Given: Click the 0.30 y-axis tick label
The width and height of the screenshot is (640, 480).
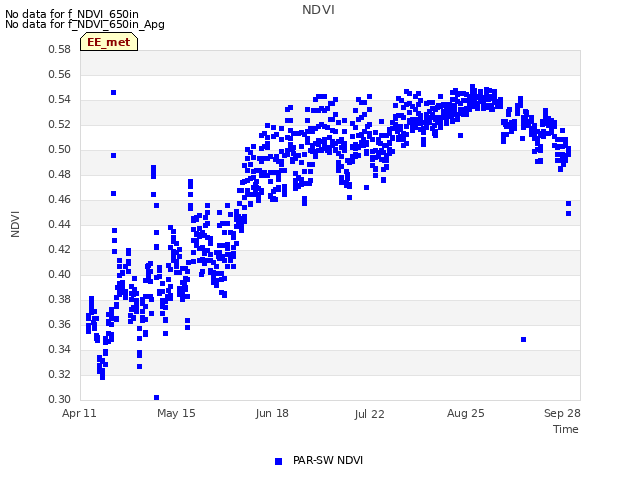Looking at the screenshot, I should (x=60, y=399).
